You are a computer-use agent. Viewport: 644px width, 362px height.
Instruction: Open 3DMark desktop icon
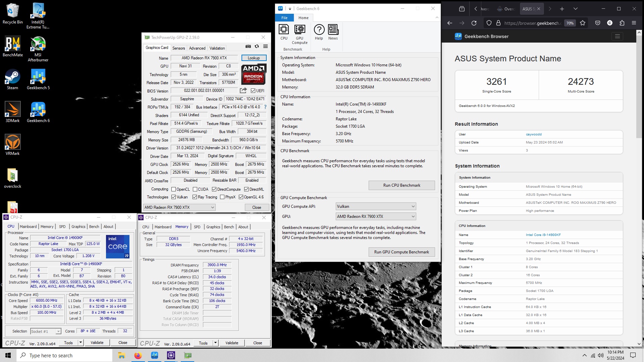click(12, 112)
